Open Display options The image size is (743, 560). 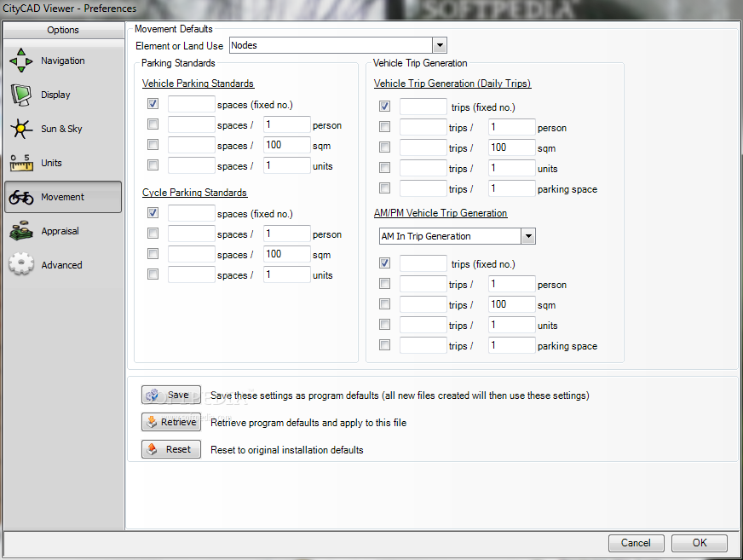[x=62, y=95]
